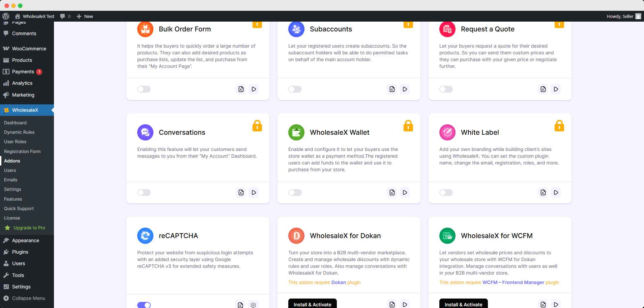Collapse the admin sidebar menu
Image resolution: width=644 pixels, height=308 pixels.
point(27,298)
